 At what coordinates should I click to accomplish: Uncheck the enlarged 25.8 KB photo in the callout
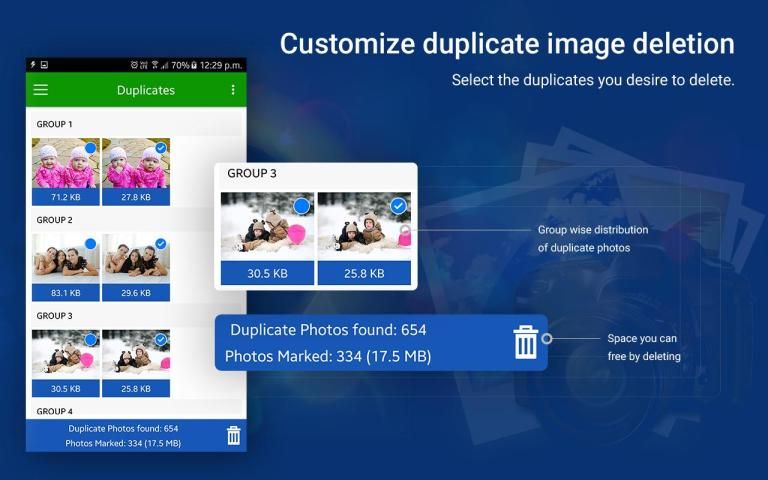point(398,206)
